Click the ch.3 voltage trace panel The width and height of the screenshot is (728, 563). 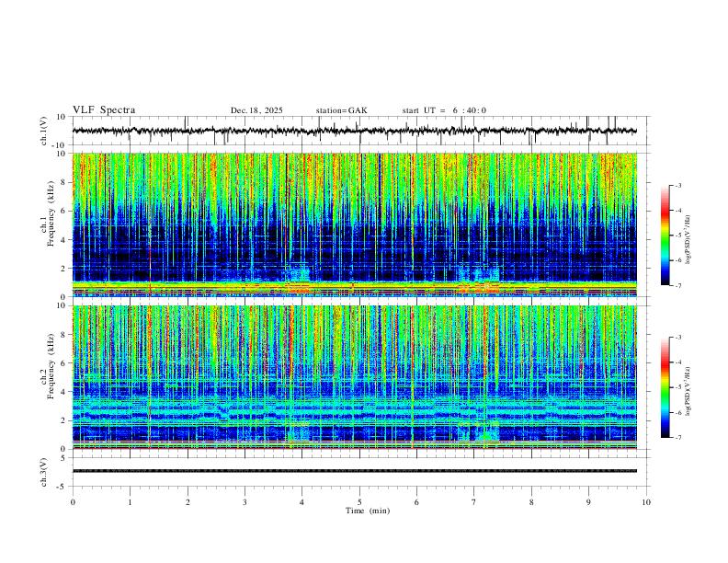tap(359, 472)
